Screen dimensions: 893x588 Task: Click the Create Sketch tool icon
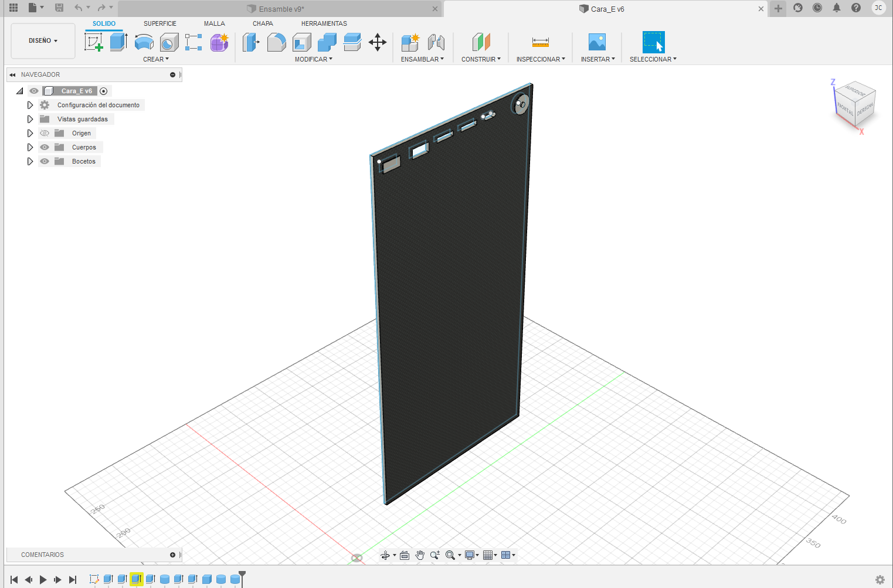pos(94,42)
